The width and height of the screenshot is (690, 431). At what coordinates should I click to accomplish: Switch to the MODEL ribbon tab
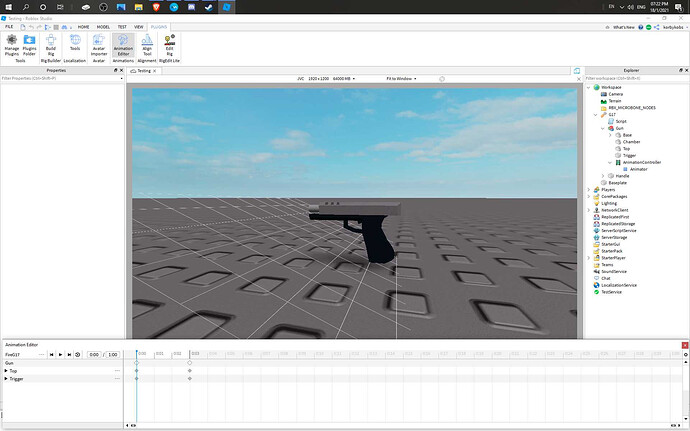point(103,27)
